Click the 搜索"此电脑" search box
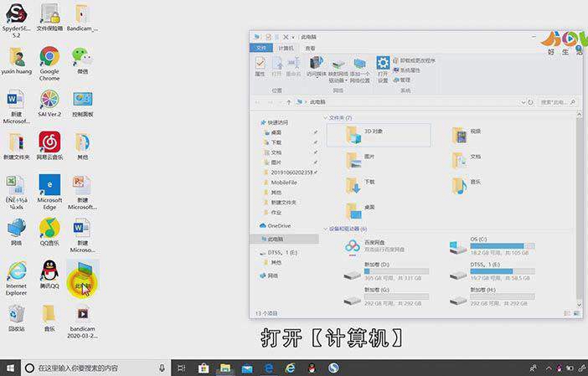Viewport: 588px width, 376px height. pyautogui.click(x=558, y=102)
